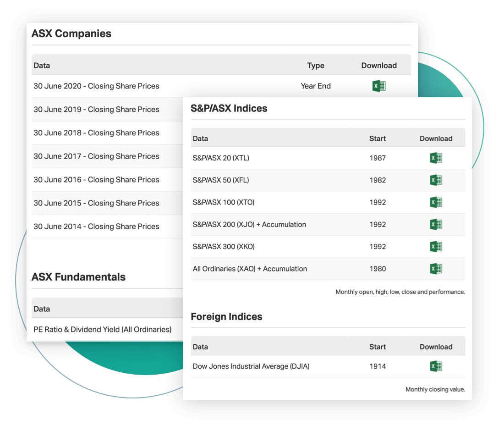Click 'Start' column header in S&P/ASX Indices table
This screenshot has width=504, height=431.
click(378, 138)
